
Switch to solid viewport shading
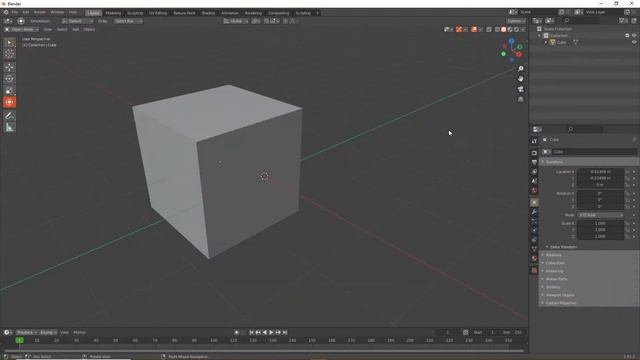point(504,29)
